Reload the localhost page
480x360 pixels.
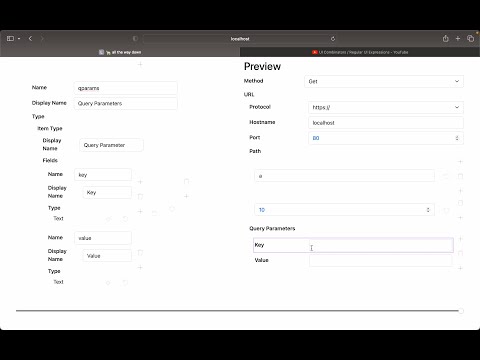click(333, 39)
